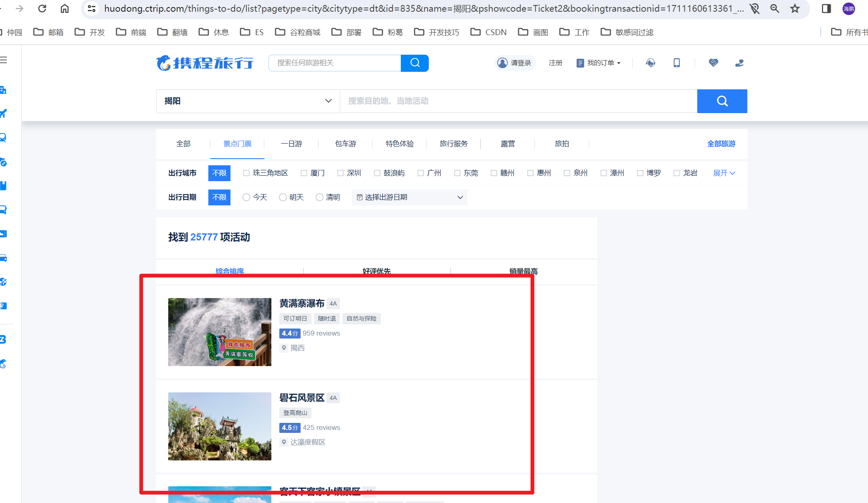Select the 今天 date radio button

[246, 197]
